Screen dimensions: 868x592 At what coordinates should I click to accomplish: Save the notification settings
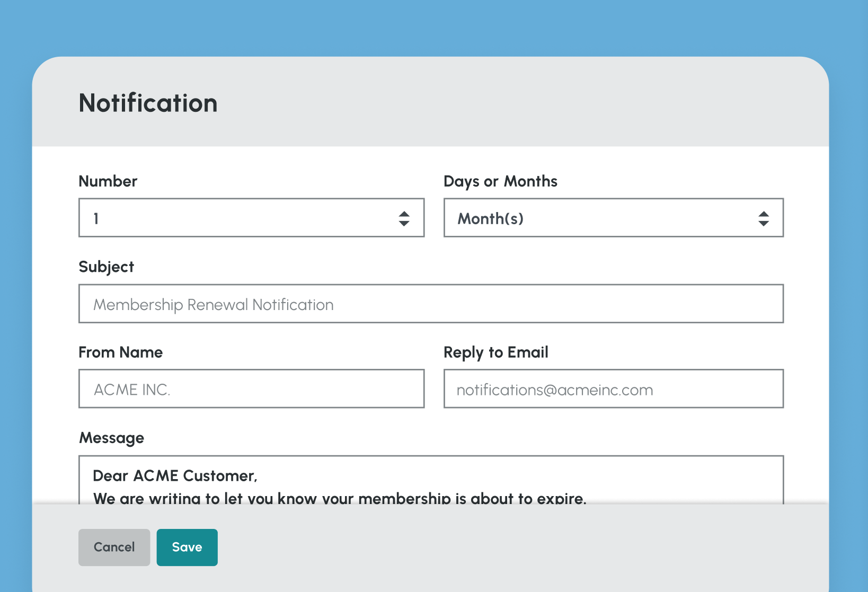[187, 547]
